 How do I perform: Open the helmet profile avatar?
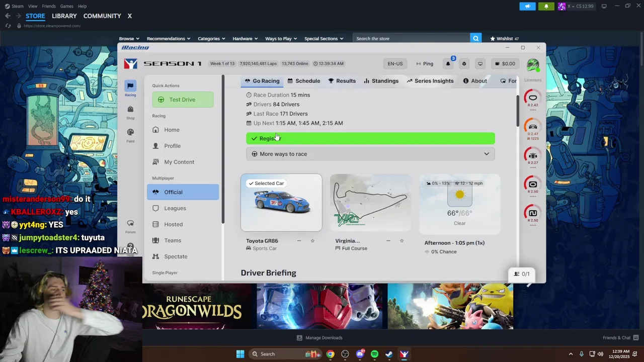pyautogui.click(x=533, y=65)
